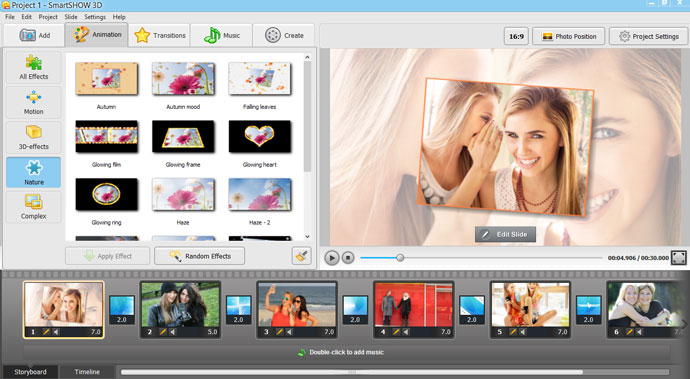This screenshot has height=379, width=690.
Task: Switch to the Storyboard view tab
Action: pos(30,372)
